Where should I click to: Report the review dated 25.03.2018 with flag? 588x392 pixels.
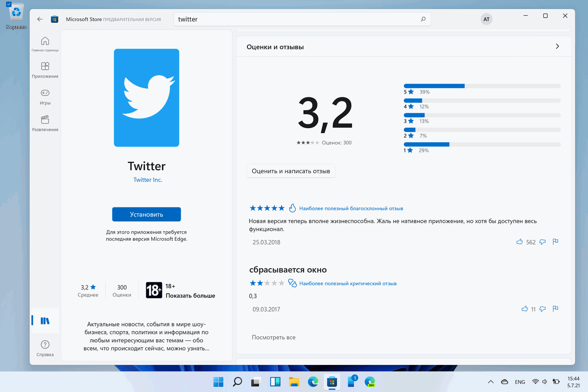point(555,242)
